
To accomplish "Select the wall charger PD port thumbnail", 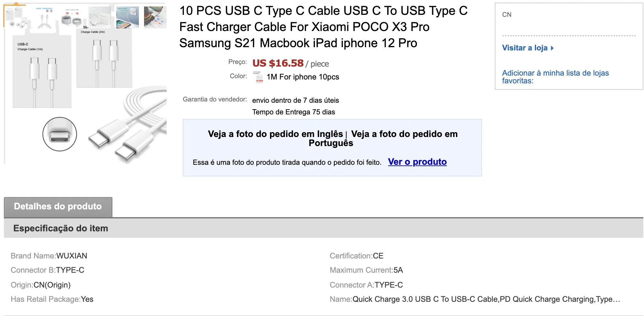I will tap(127, 17).
